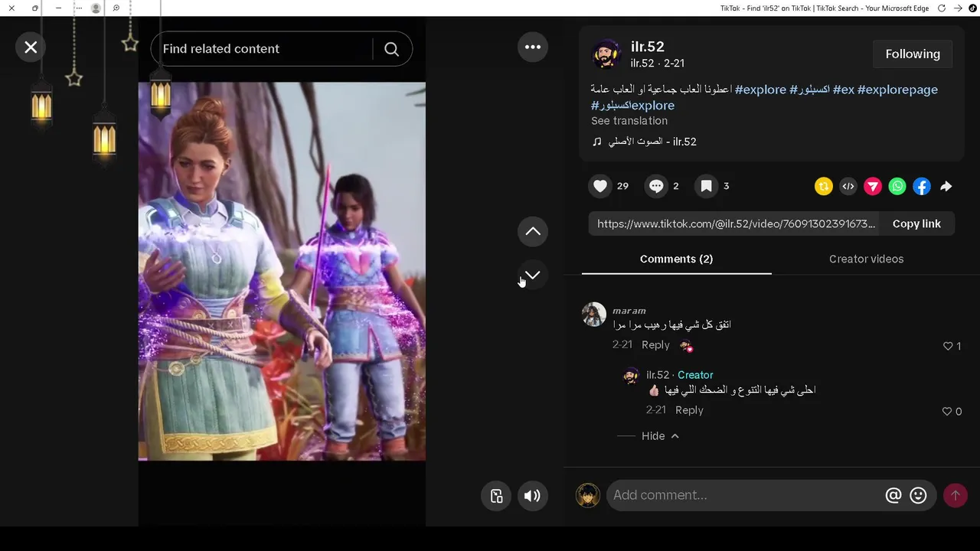Click the Copy link button
The image size is (980, 551).
point(916,223)
